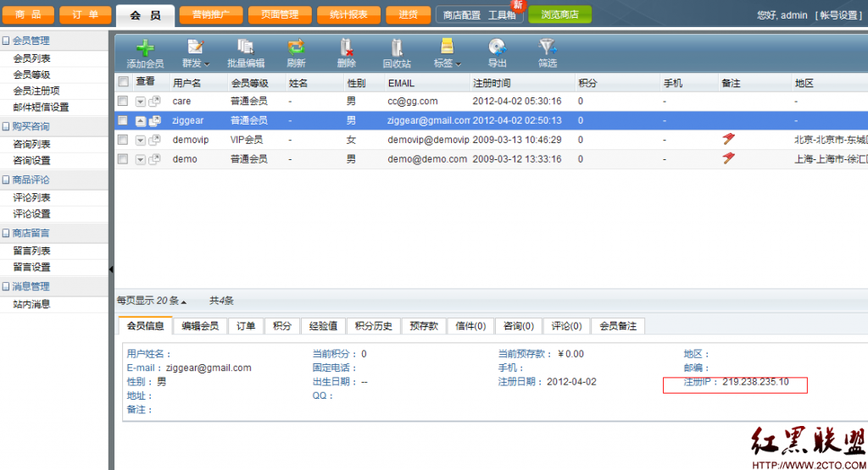
Task: Collapse details row for ziggear
Action: coord(141,121)
